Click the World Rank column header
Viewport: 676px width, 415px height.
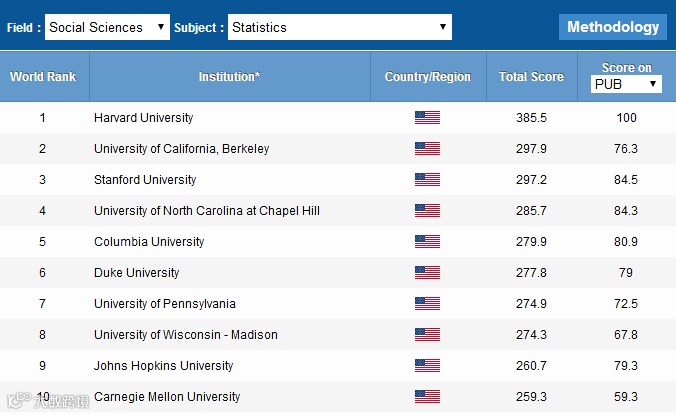tap(43, 77)
